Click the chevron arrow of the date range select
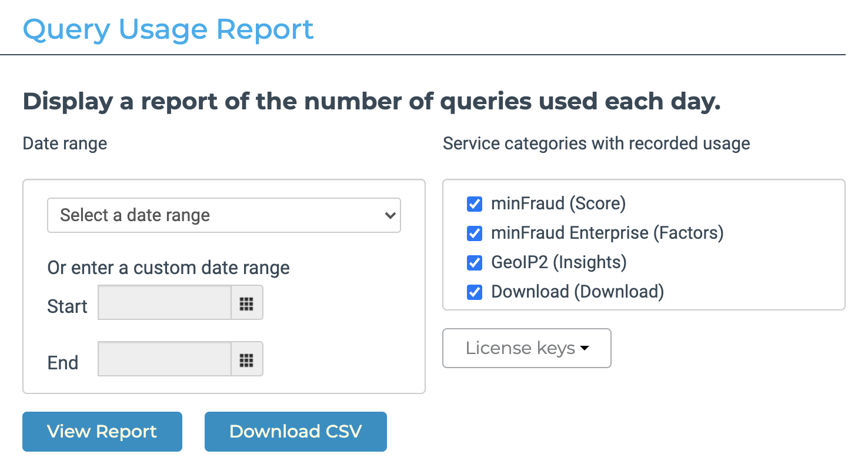 pos(389,216)
